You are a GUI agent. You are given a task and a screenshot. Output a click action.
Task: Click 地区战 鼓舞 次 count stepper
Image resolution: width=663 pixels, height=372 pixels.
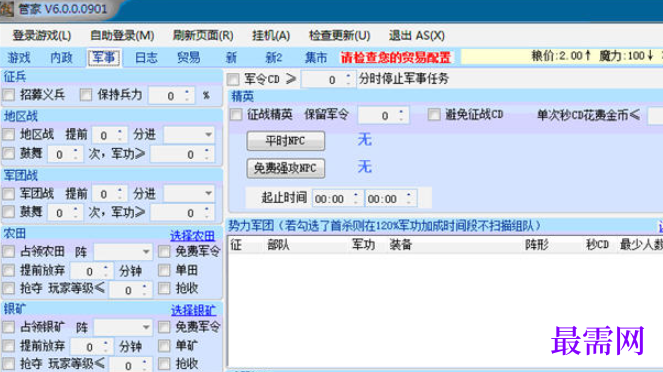tap(65, 154)
